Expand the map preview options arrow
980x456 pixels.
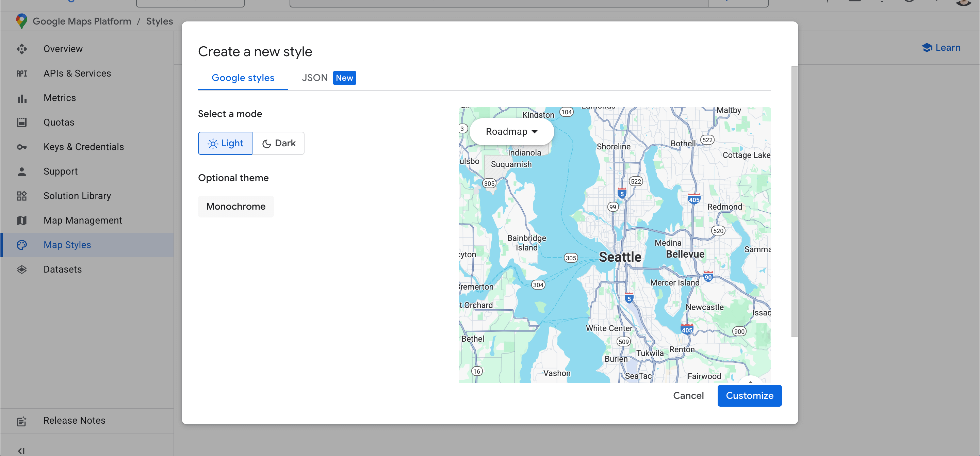tap(751, 382)
